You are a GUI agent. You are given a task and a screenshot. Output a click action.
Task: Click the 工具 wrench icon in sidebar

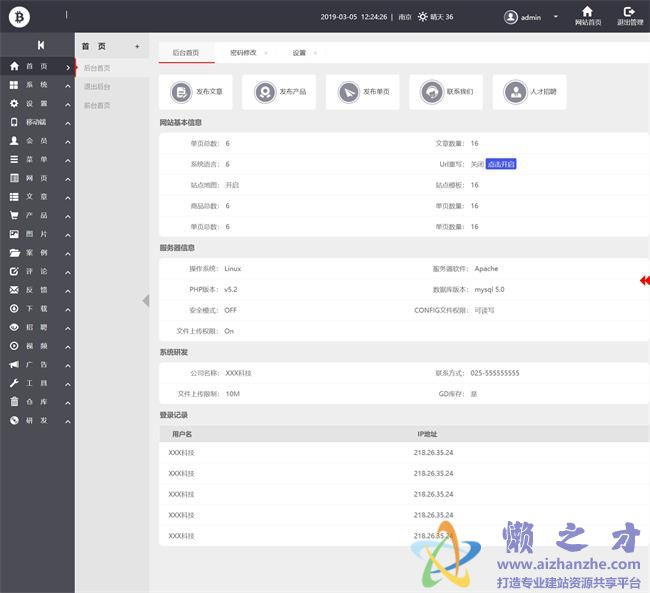click(x=14, y=383)
